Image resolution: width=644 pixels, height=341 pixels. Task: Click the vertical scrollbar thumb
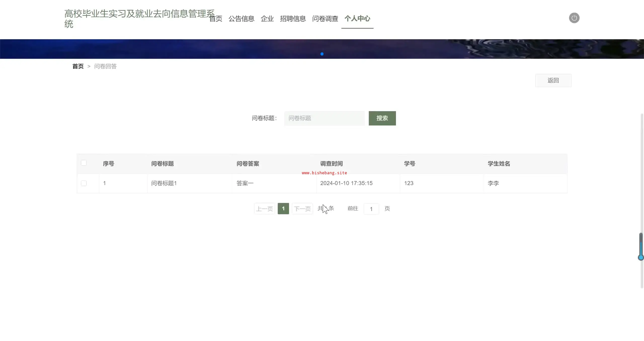click(x=641, y=246)
